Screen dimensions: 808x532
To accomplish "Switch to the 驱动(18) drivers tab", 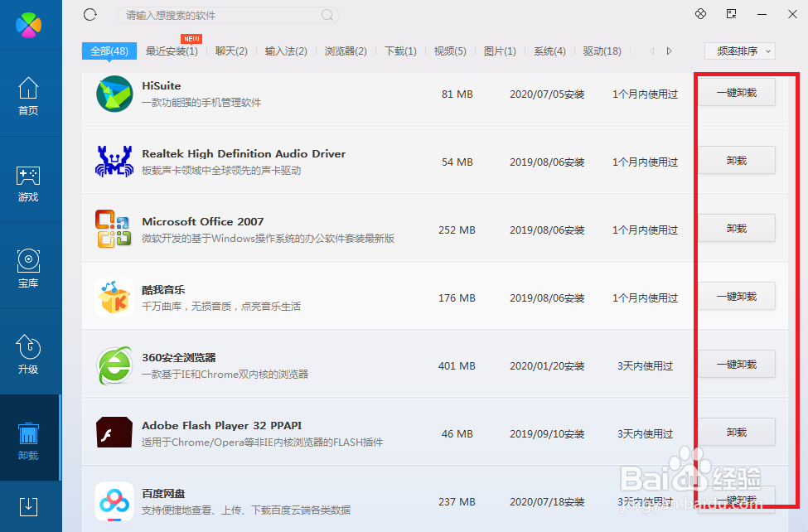I will pos(602,51).
